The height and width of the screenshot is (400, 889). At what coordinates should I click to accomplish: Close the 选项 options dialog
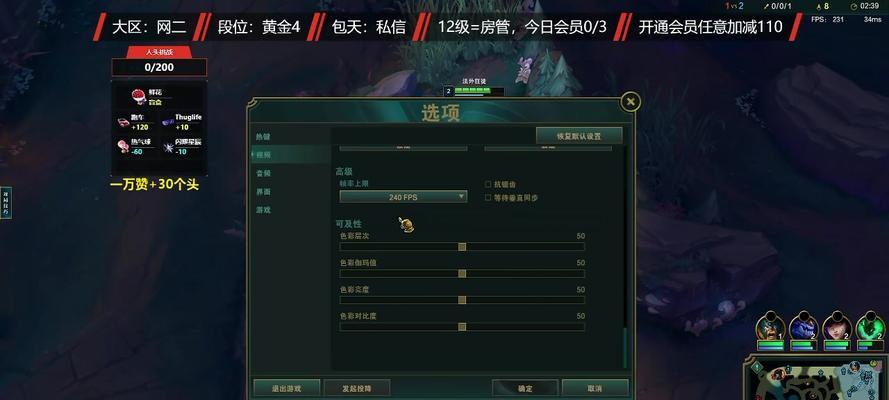[x=630, y=102]
